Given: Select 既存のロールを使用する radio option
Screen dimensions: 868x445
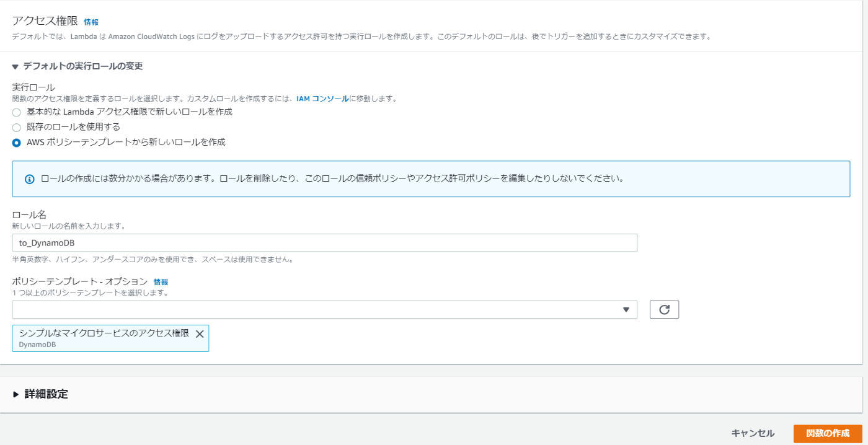Looking at the screenshot, I should pyautogui.click(x=17, y=127).
